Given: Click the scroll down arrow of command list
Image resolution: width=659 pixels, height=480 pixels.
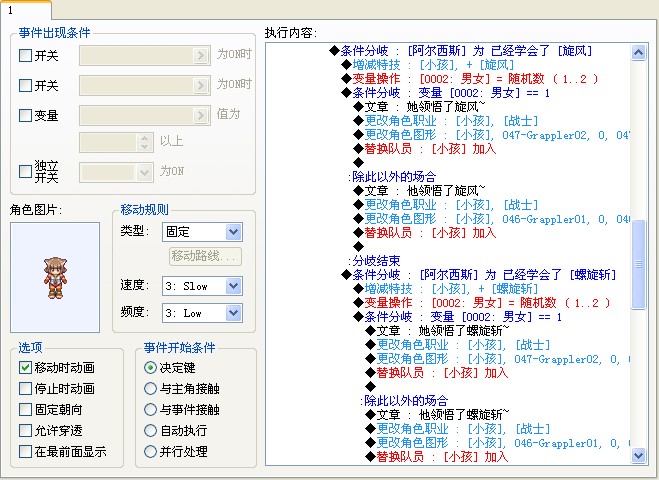Looking at the screenshot, I should 638,455.
